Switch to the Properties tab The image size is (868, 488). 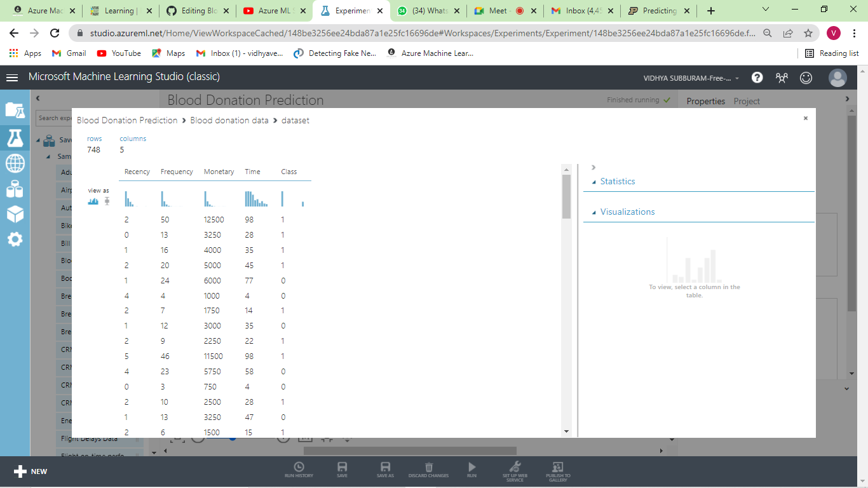705,101
